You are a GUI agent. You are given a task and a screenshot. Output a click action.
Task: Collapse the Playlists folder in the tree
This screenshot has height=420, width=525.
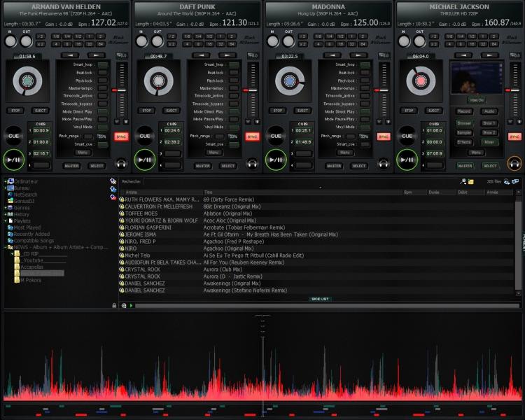tap(4, 220)
